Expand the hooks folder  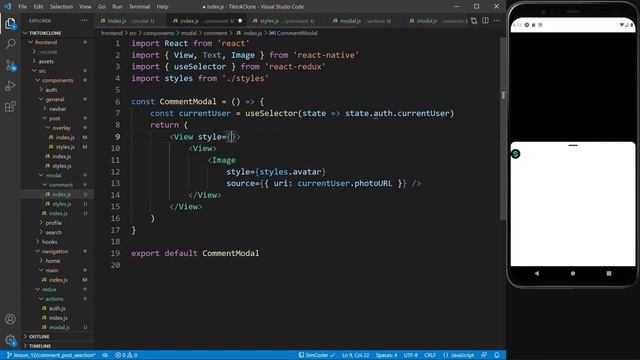pos(49,242)
